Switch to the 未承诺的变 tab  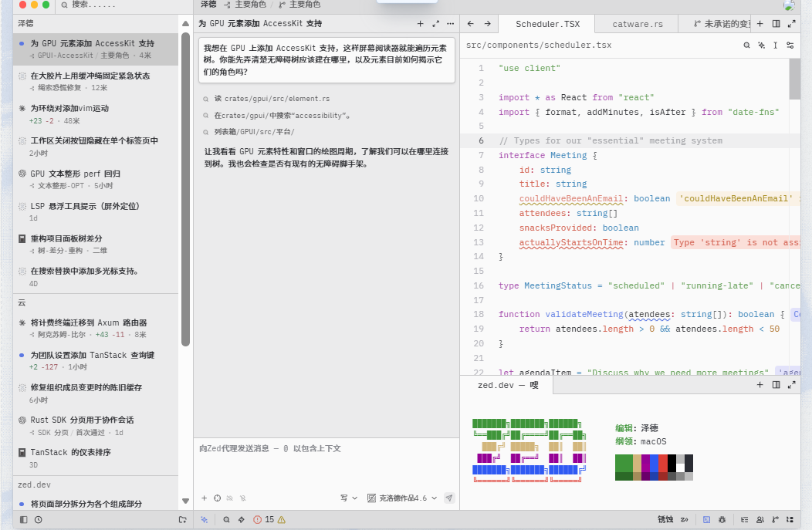pyautogui.click(x=722, y=24)
